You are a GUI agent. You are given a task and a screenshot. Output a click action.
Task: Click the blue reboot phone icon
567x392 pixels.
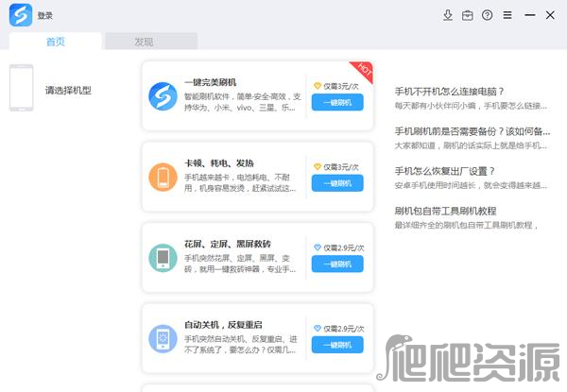[163, 339]
